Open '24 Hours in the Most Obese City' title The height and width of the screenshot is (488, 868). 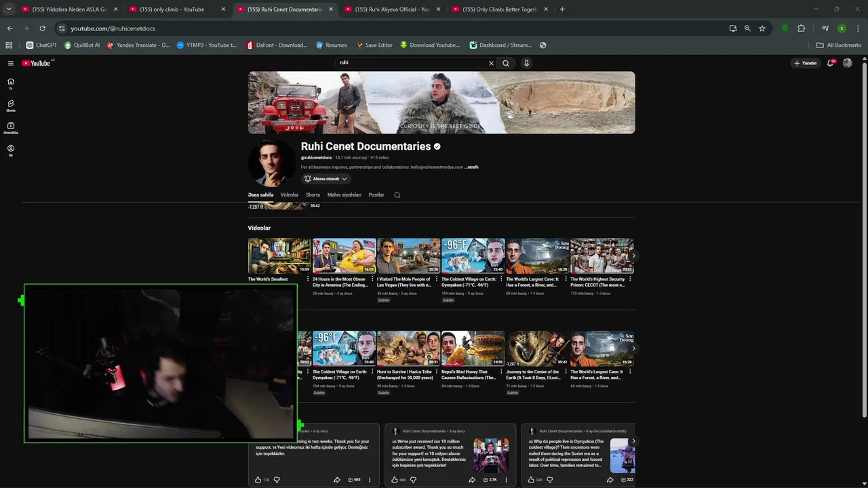(340, 282)
